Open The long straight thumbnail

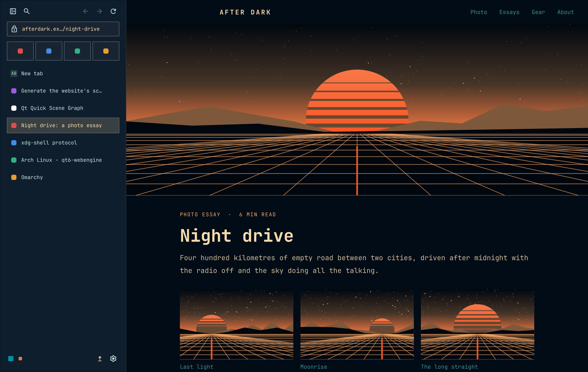click(x=477, y=324)
